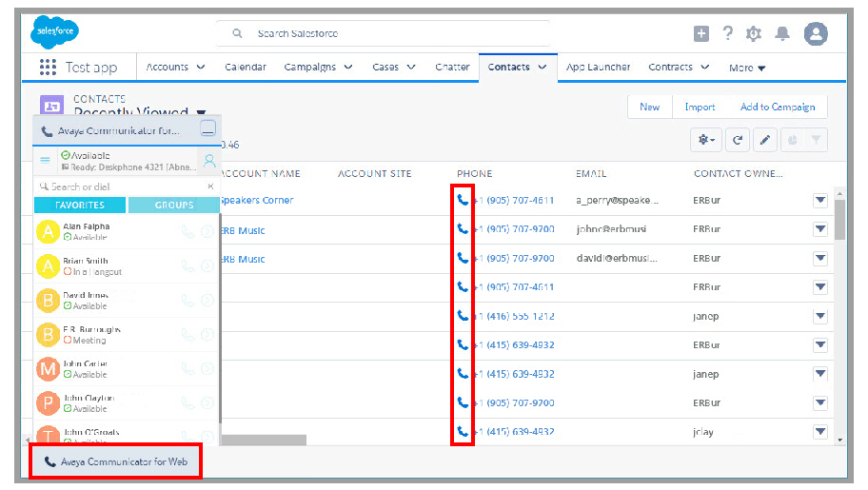This screenshot has height=490, width=868.
Task: Click the Available presence status
Action: pos(86,155)
